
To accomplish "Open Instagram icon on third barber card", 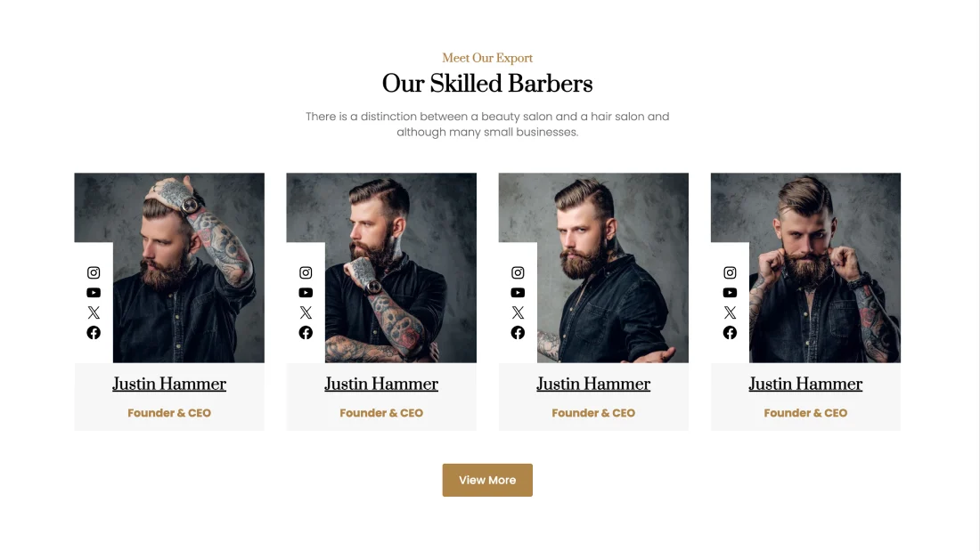I will (x=518, y=272).
